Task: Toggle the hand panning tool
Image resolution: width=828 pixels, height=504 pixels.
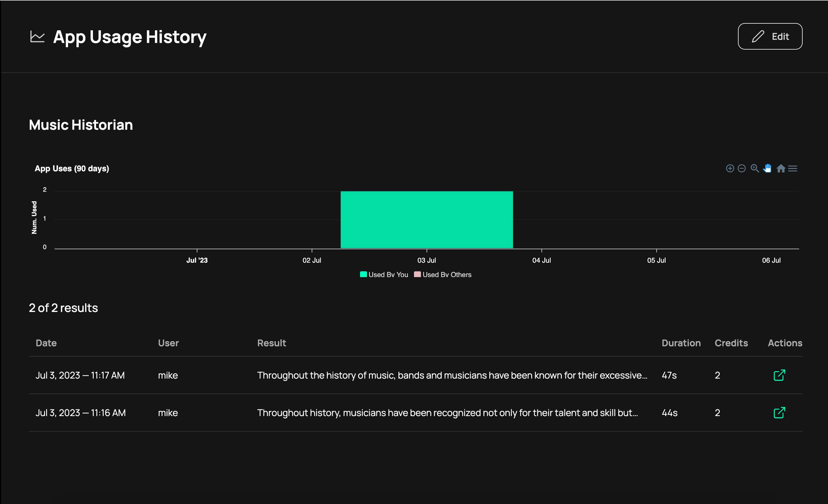Action: click(x=767, y=168)
